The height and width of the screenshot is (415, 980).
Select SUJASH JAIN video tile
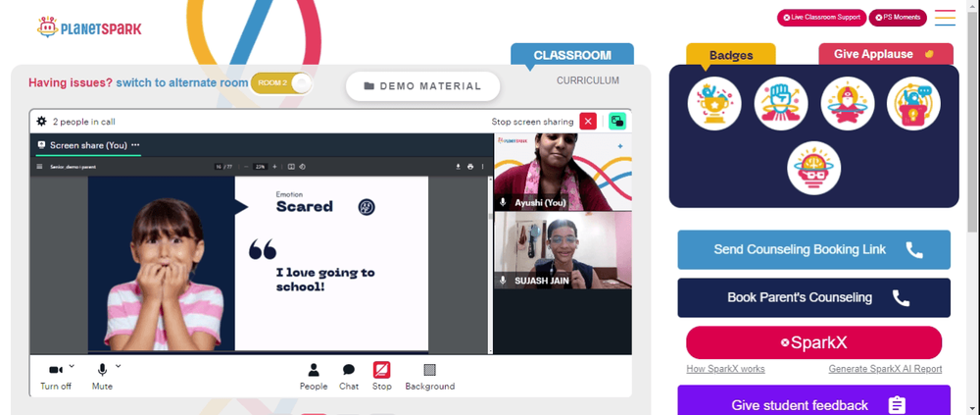pyautogui.click(x=563, y=250)
